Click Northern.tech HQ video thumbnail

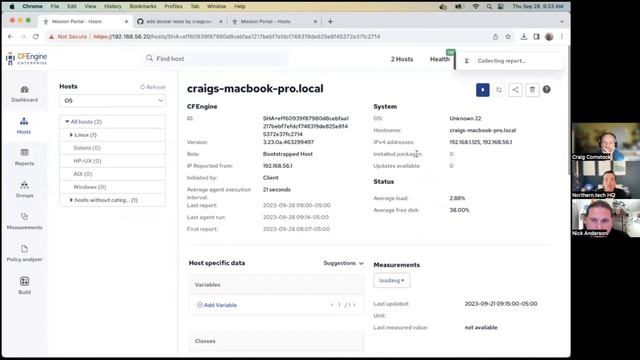point(606,180)
